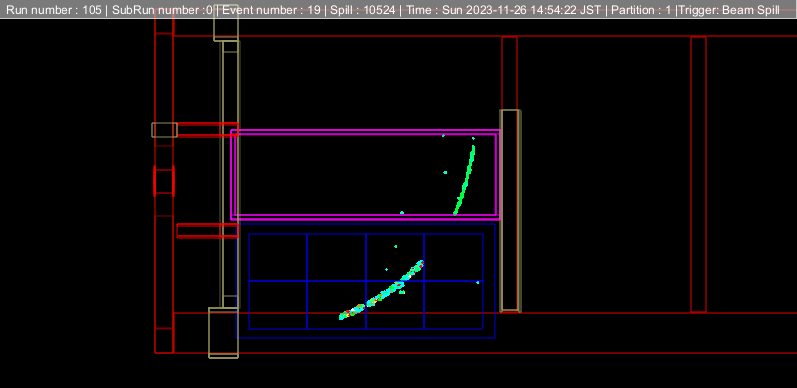Screen dimensions: 797x388
Task: Click the Partition 1 header text
Action: (x=641, y=10)
